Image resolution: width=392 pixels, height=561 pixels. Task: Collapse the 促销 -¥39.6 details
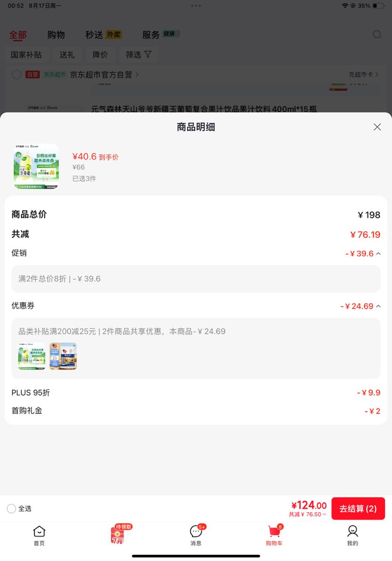[378, 254]
